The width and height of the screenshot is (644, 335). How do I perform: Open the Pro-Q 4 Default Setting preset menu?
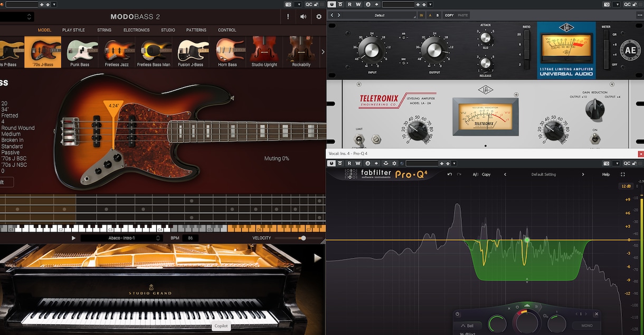tap(544, 174)
